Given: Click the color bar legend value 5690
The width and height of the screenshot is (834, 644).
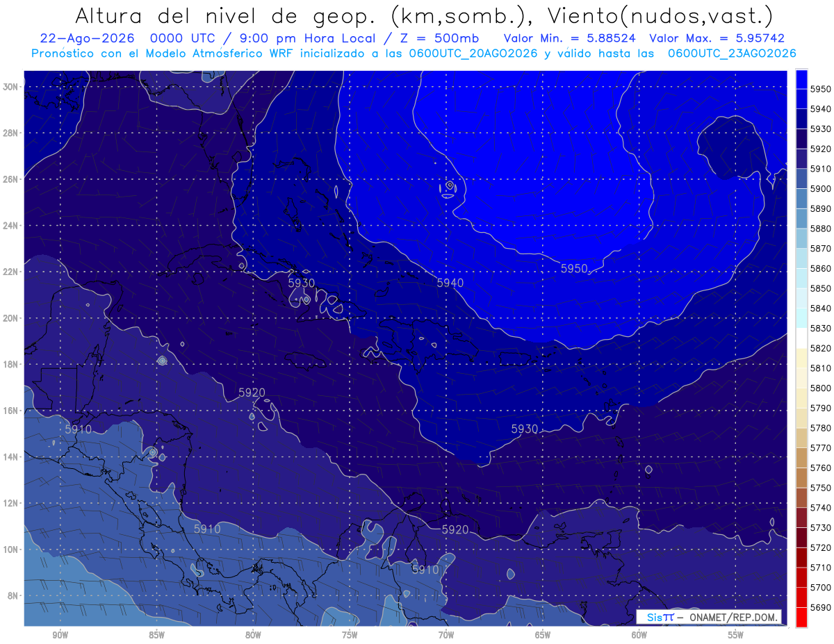Looking at the screenshot, I should click(821, 607).
